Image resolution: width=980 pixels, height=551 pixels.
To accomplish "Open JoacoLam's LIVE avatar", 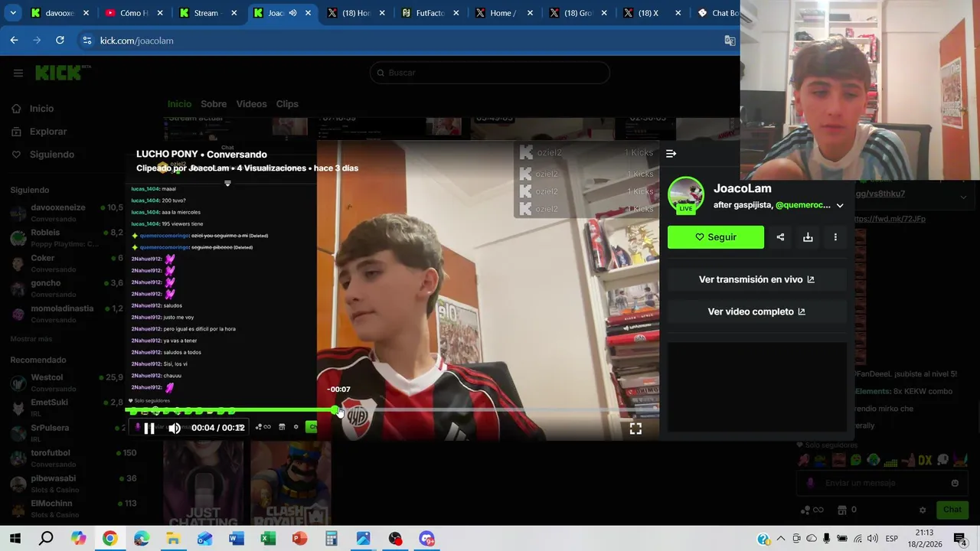I will click(x=685, y=195).
